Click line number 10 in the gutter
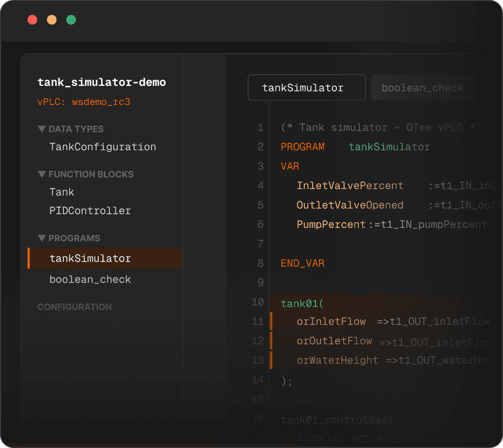The width and height of the screenshot is (503, 448). click(258, 302)
